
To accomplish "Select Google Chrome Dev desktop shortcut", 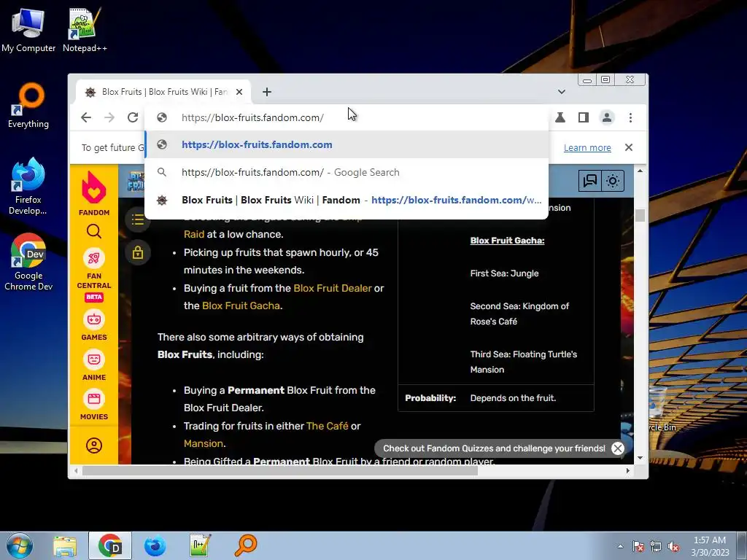I will [28, 262].
